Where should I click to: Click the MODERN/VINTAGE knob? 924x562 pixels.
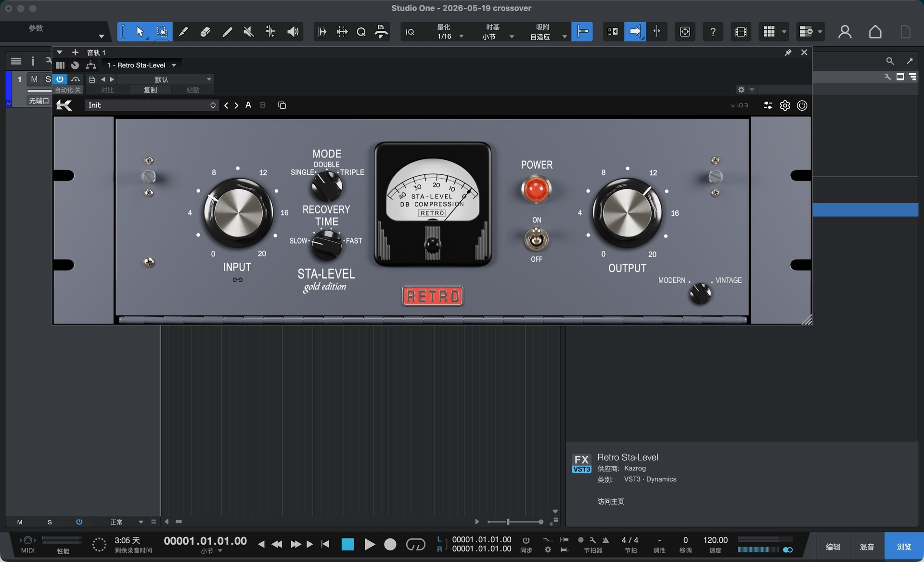tap(700, 293)
